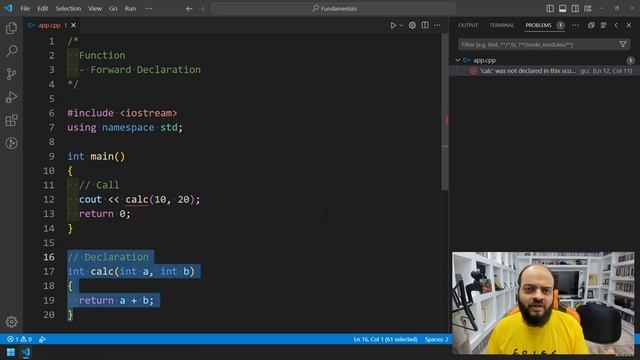The image size is (640, 360).
Task: Switch Problems view as table
Action: [604, 25]
